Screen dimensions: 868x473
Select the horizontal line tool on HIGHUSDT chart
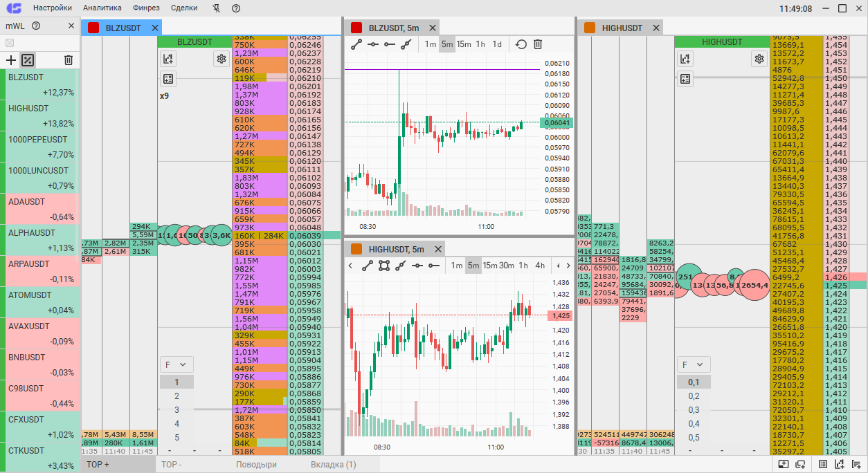pos(417,266)
